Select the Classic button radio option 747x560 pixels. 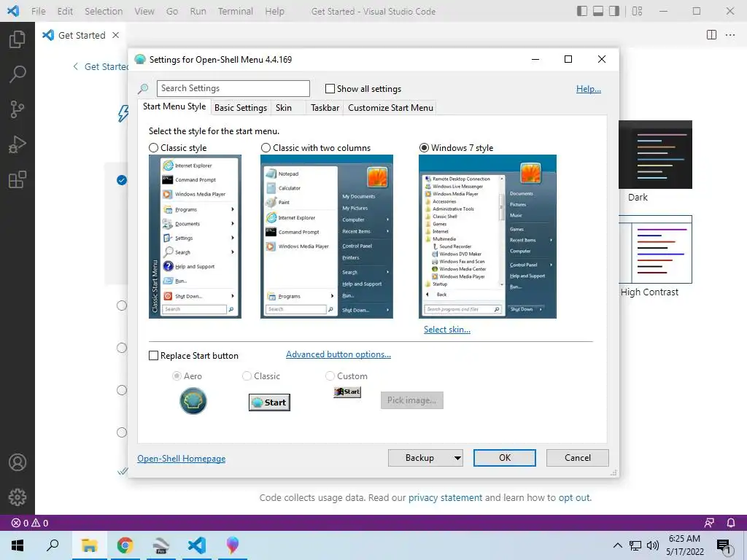[247, 376]
